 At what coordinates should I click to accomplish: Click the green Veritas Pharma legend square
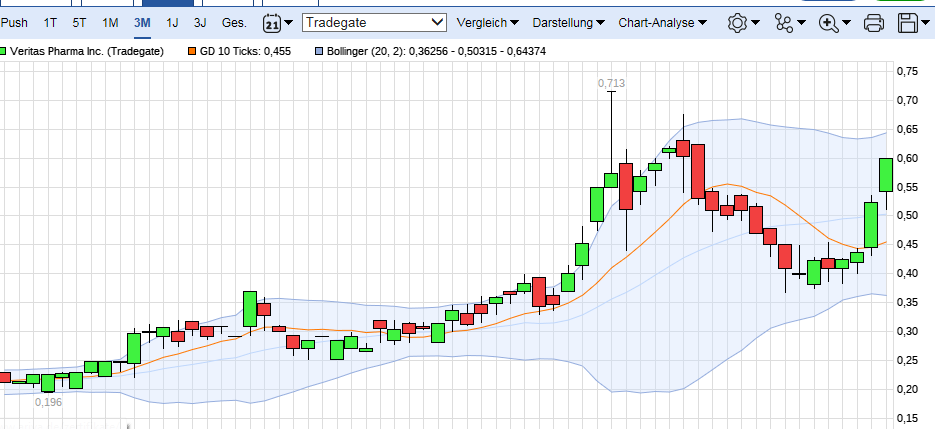[5, 50]
